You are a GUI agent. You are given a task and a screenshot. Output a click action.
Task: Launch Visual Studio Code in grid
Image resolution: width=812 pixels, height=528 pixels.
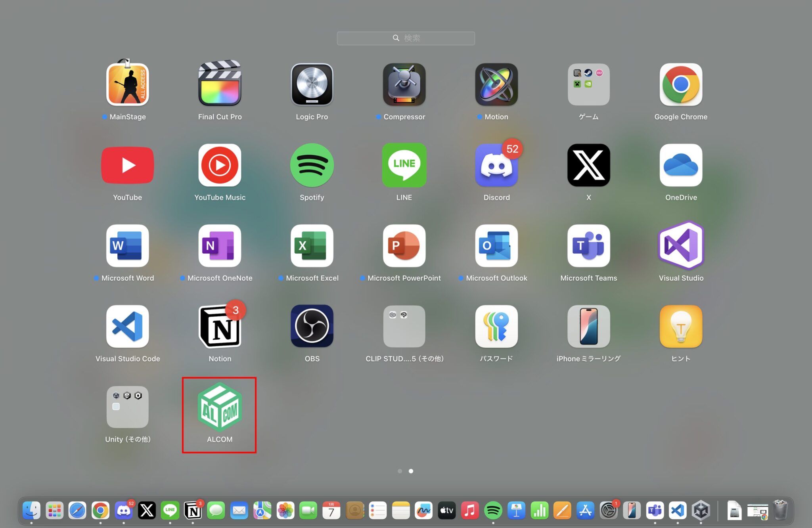(127, 326)
